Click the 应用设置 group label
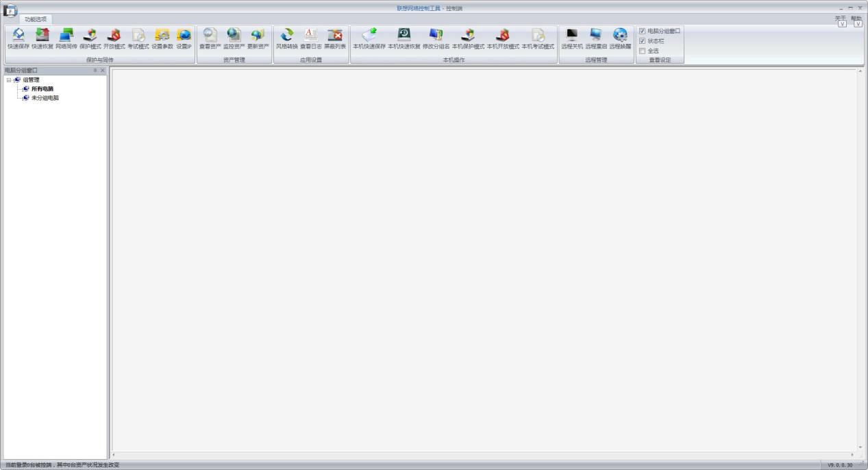 tap(311, 60)
